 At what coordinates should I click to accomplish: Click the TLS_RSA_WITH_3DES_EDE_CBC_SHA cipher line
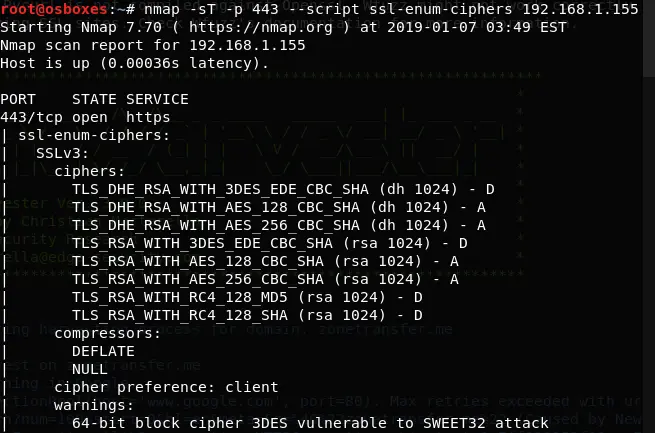[x=269, y=243]
